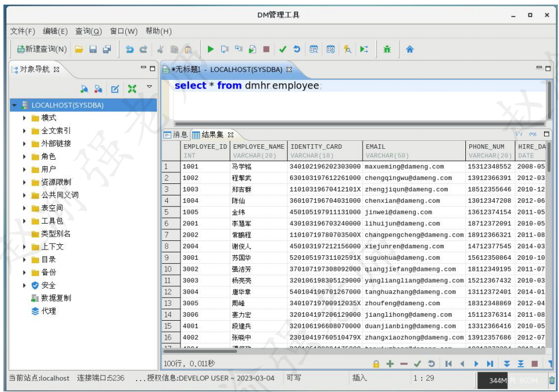Add a row with the green plus icon

coord(390,364)
